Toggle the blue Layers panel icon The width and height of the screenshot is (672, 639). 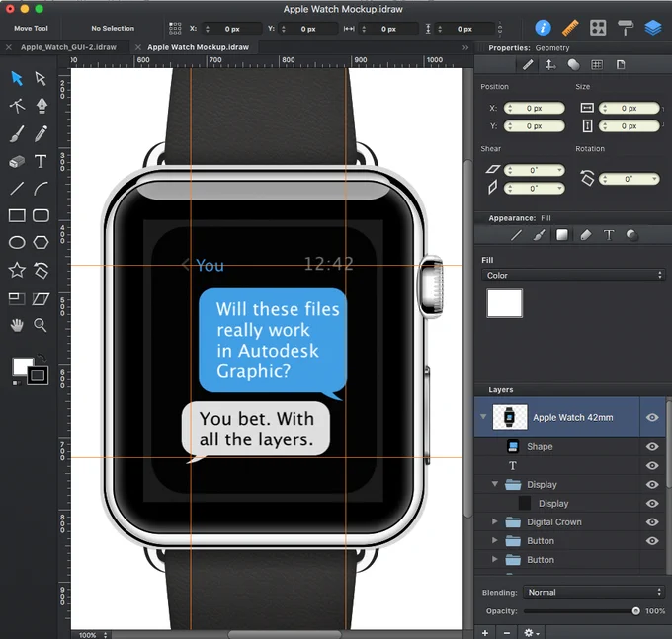coord(652,28)
